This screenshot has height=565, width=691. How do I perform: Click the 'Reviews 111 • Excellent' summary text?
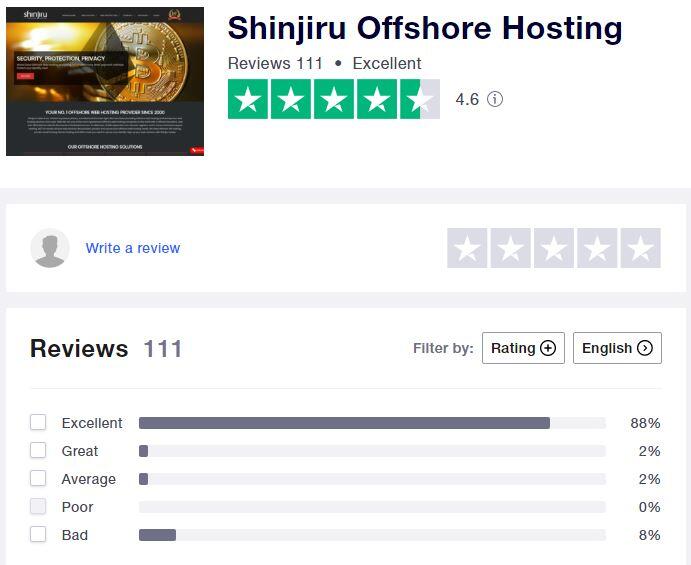coord(324,63)
